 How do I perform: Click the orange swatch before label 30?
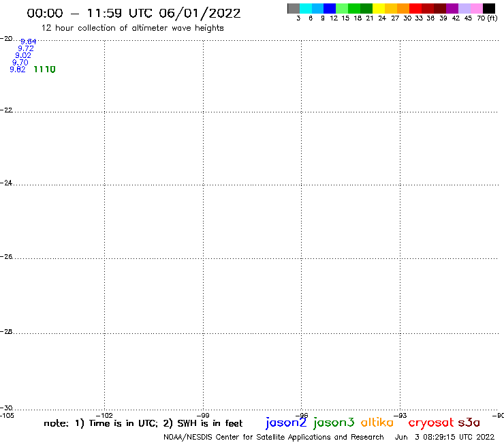[403, 8]
